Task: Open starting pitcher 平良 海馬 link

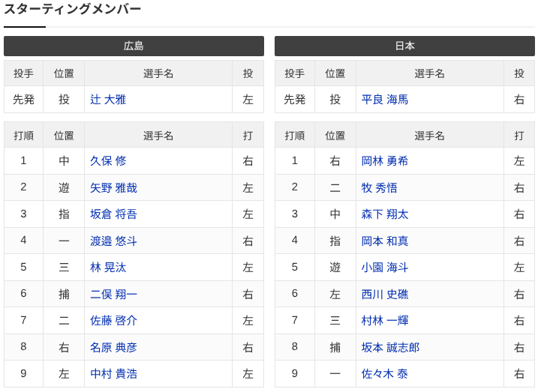Action: [385, 100]
